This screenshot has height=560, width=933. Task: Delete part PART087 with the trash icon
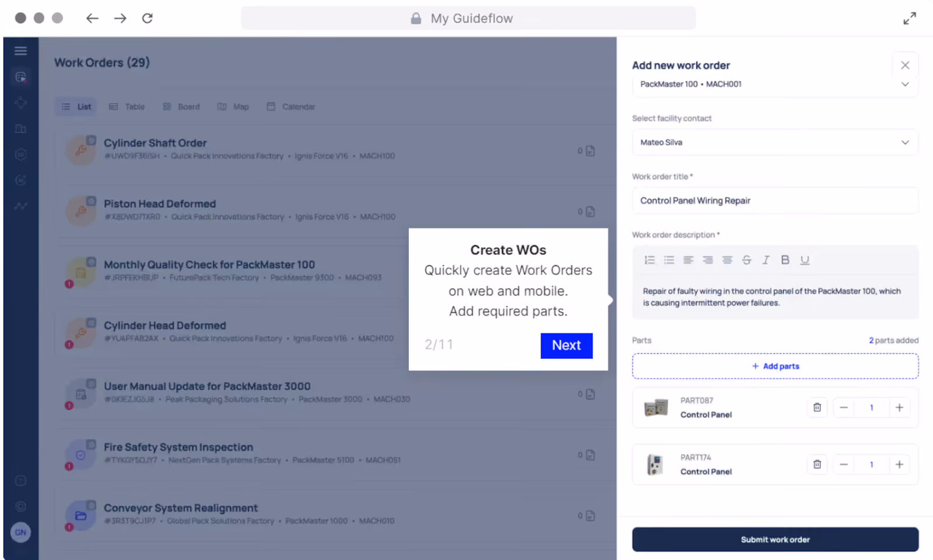click(x=817, y=407)
